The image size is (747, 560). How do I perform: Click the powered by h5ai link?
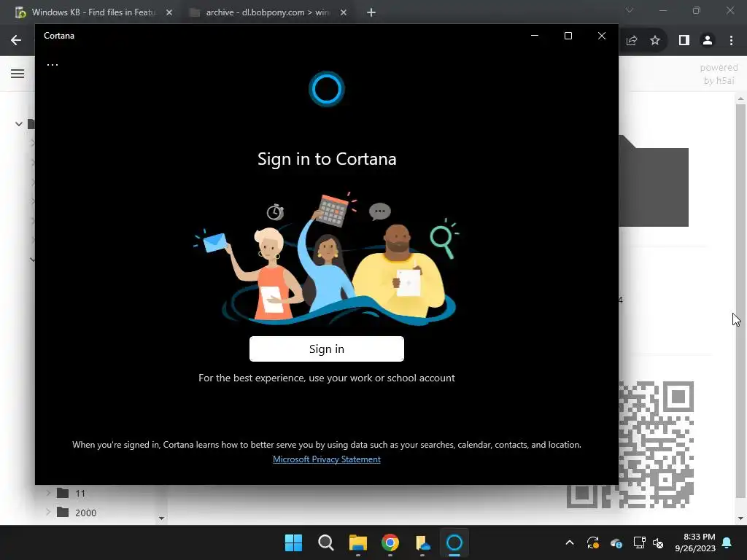click(719, 74)
